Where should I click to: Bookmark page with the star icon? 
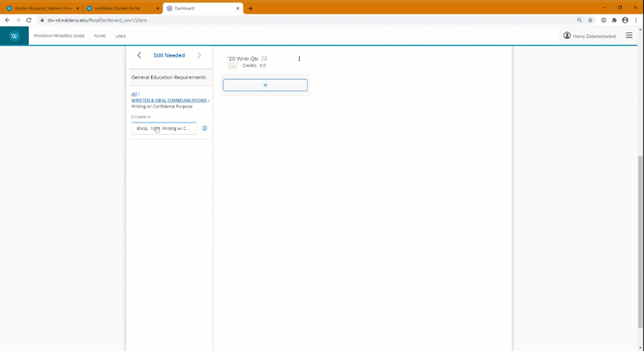point(590,20)
